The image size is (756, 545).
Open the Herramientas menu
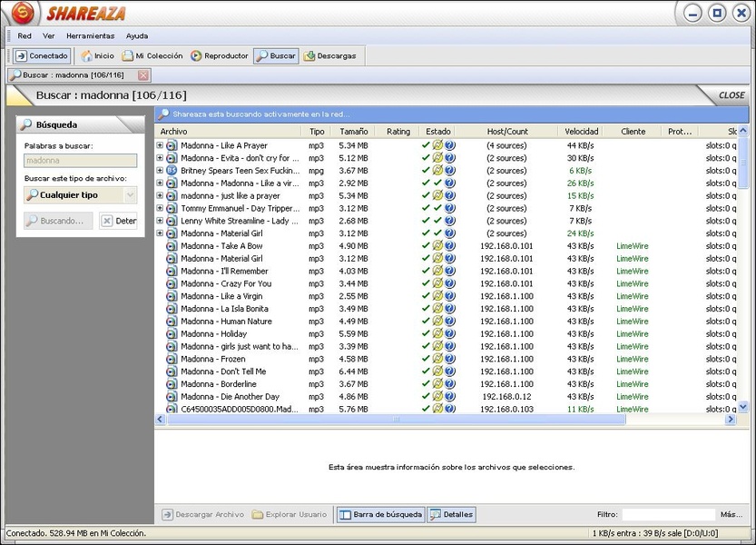(x=90, y=36)
